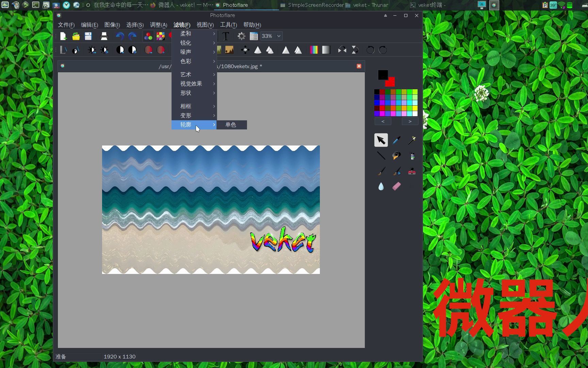Select the Magic Wand tool
The image size is (588, 368).
tap(412, 140)
